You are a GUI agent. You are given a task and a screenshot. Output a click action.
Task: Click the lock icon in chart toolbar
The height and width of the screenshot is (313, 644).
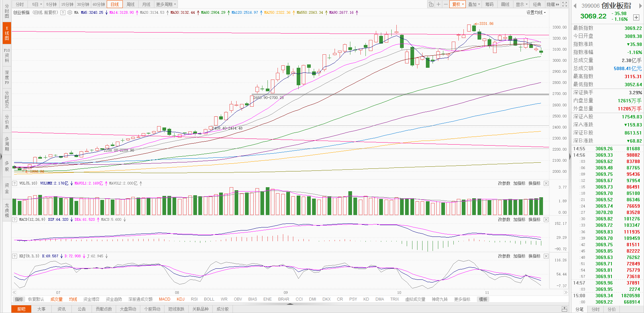tap(431, 4)
